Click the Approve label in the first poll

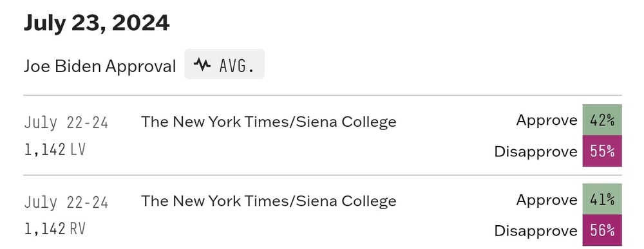(547, 120)
